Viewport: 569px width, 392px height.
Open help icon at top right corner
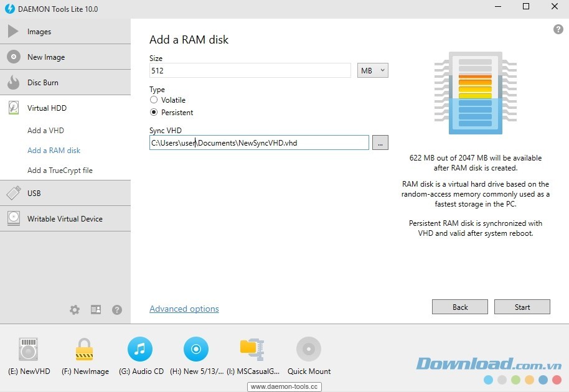(558, 30)
